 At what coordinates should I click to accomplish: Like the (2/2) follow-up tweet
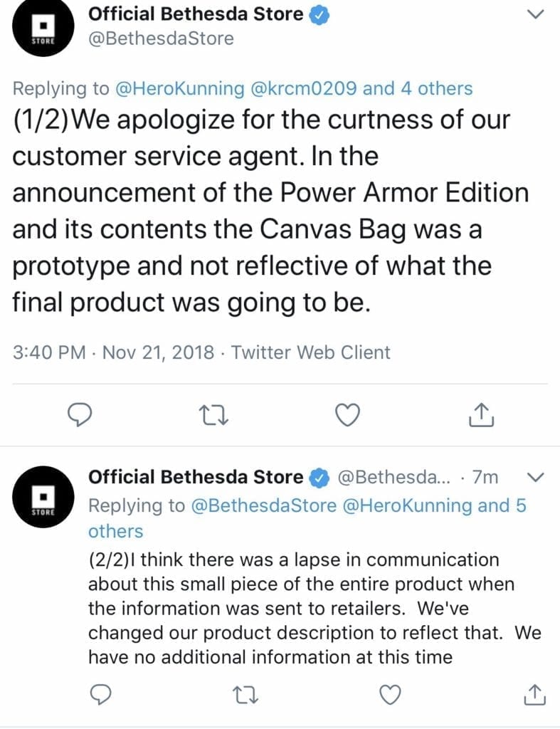(x=390, y=695)
